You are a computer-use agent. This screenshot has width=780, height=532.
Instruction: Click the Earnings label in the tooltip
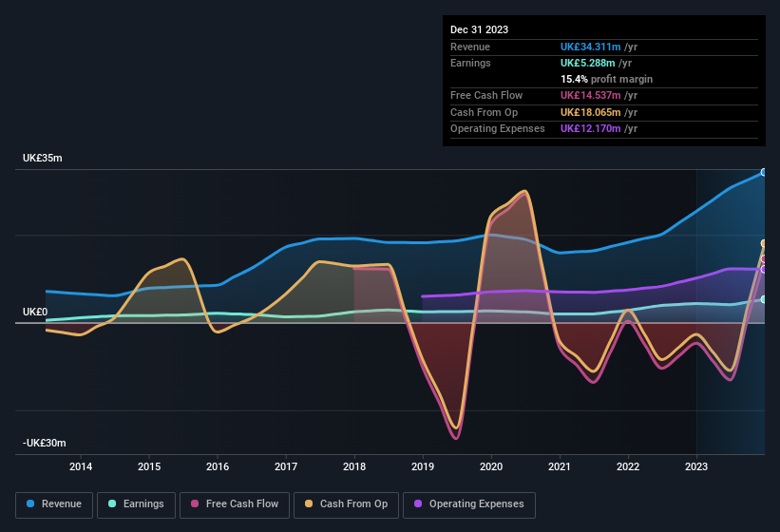click(470, 63)
